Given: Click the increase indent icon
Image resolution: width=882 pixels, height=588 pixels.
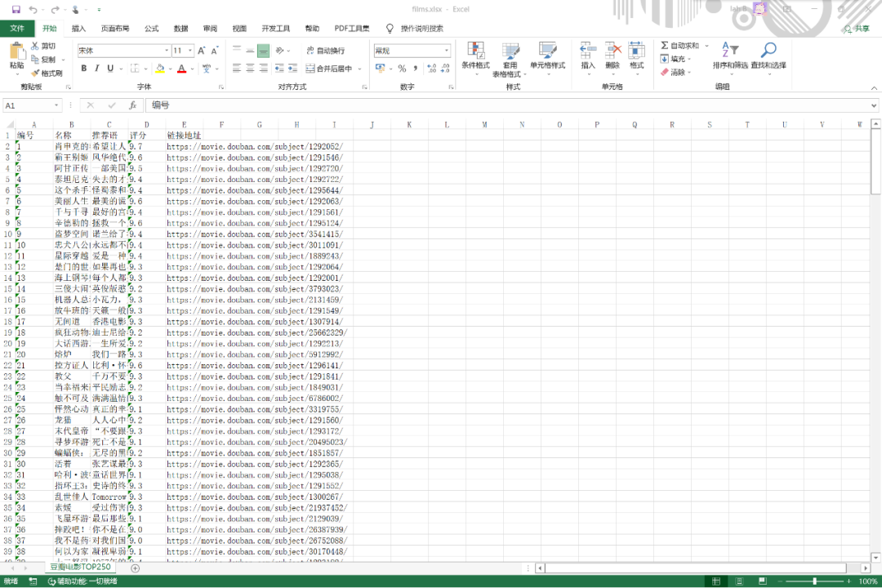Looking at the screenshot, I should tap(292, 69).
